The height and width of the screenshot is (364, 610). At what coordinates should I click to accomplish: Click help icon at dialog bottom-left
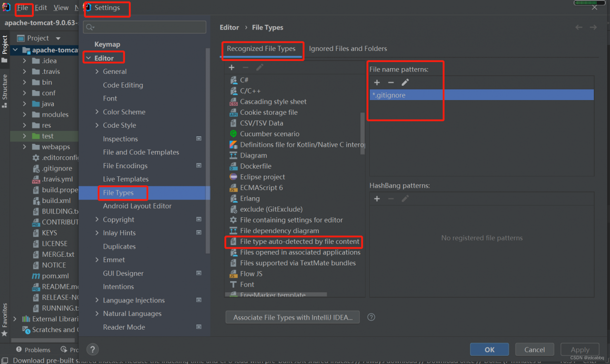(x=93, y=349)
